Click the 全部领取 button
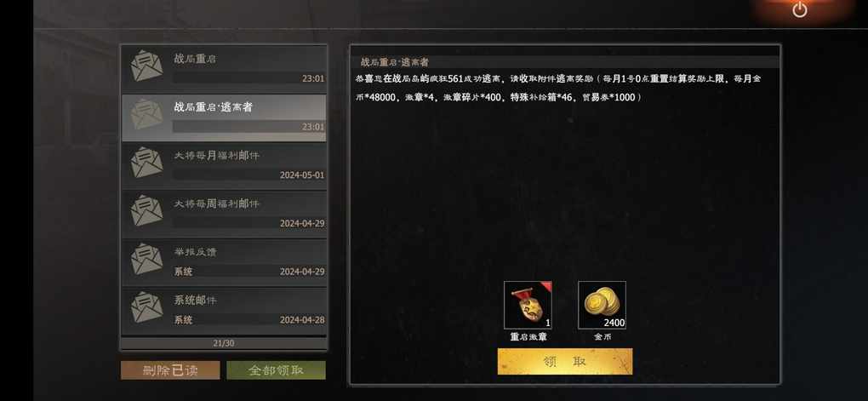 [276, 370]
